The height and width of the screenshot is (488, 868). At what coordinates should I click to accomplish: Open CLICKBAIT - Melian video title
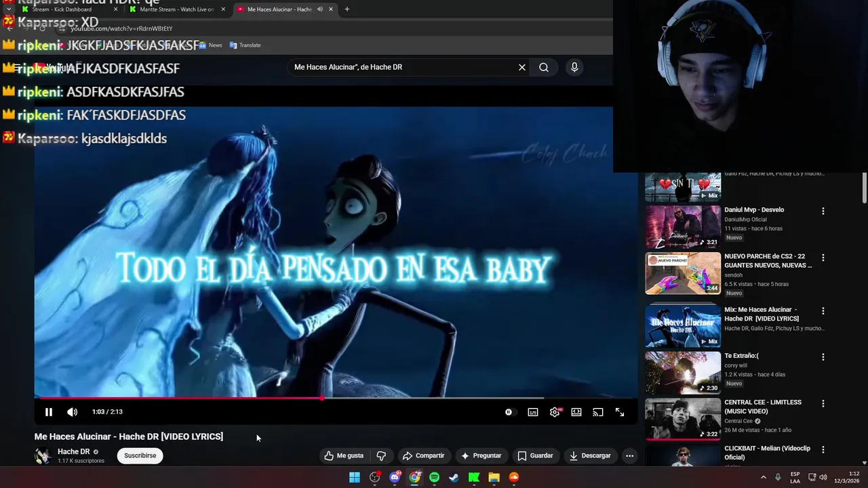pyautogui.click(x=767, y=452)
